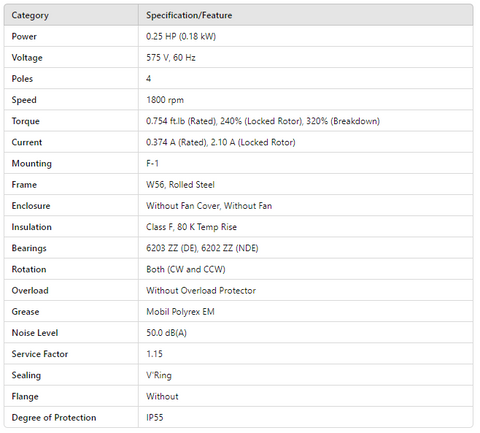The width and height of the screenshot is (480, 433).
Task: Click the Torque specification text
Action: 263,121
